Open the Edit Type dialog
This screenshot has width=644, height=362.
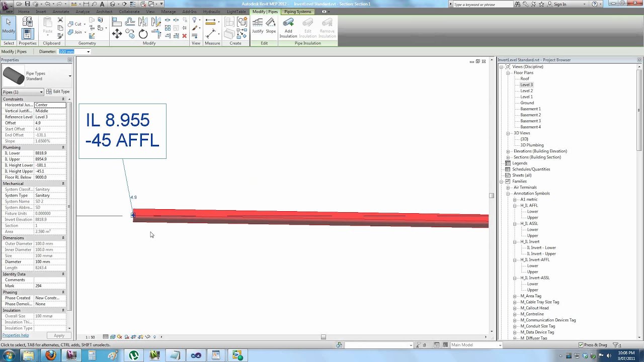(x=60, y=92)
